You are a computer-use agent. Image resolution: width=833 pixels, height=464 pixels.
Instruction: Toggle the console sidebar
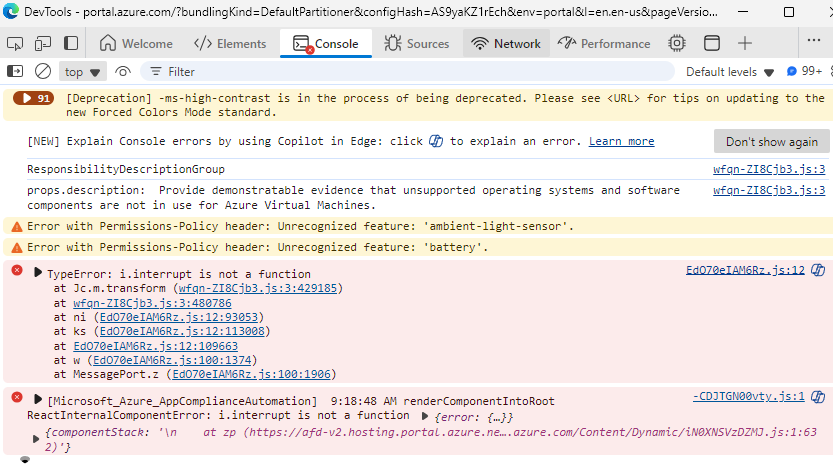pyautogui.click(x=15, y=71)
